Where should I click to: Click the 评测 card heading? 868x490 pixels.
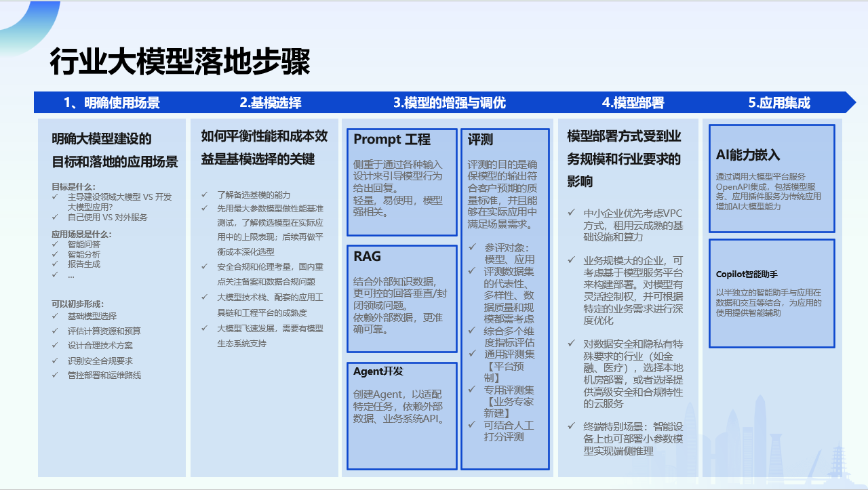pos(480,140)
